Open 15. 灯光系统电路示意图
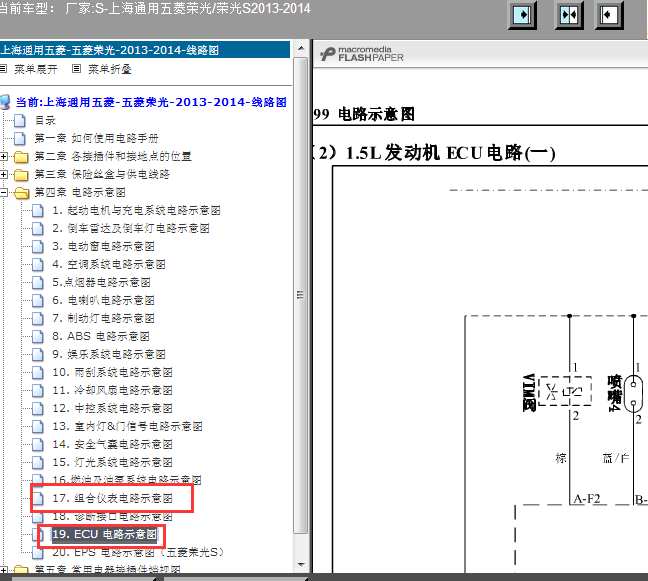 (112, 462)
